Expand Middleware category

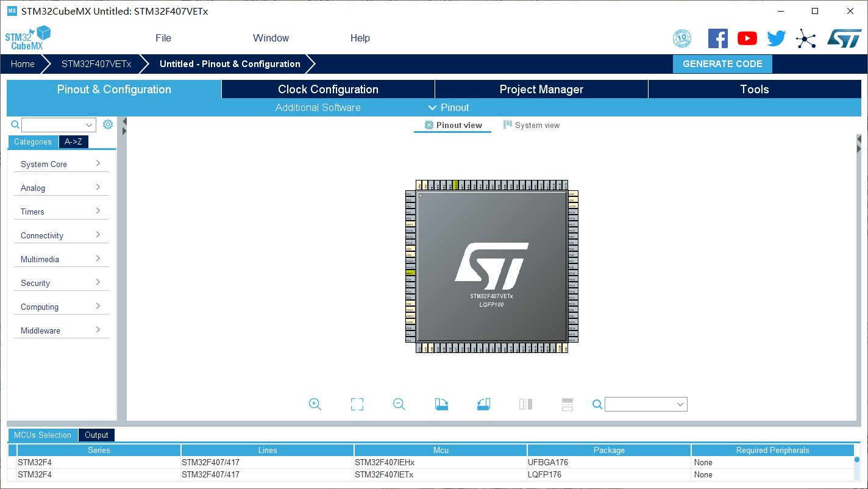pos(61,330)
